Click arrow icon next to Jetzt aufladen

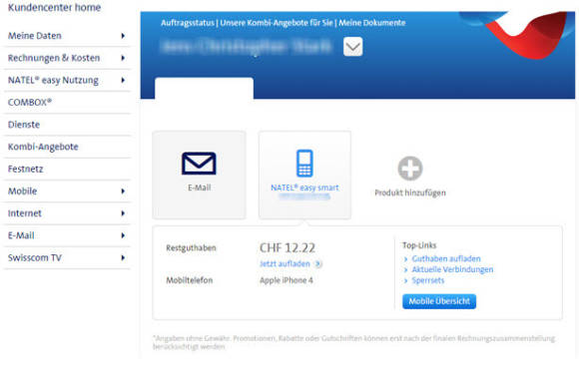click(317, 264)
